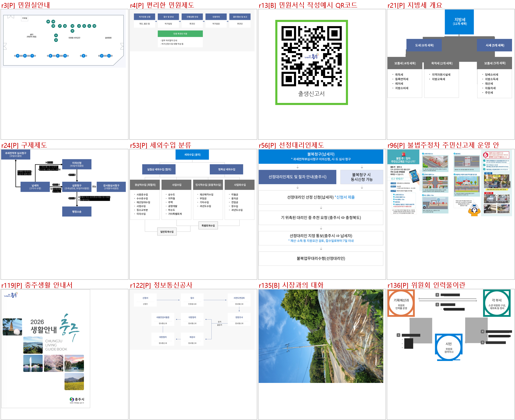Click "기 위촉된 대리인 중 추천 요청" step
This screenshot has height=420, width=515.
coord(321,218)
